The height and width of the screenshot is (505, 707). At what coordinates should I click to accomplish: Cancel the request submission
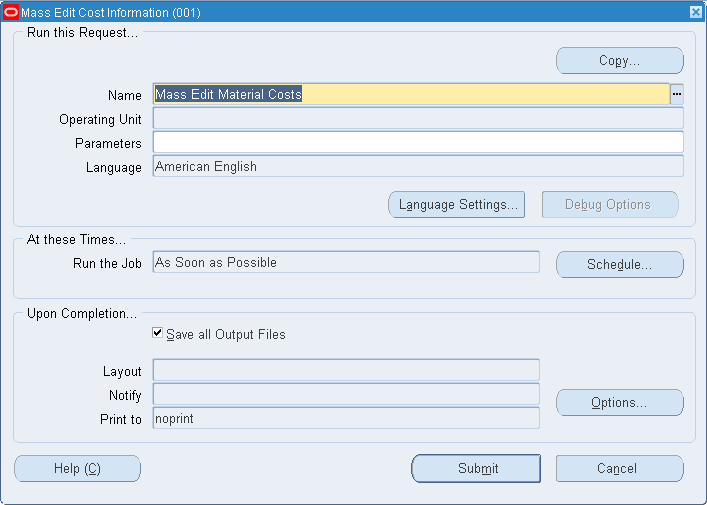point(620,468)
